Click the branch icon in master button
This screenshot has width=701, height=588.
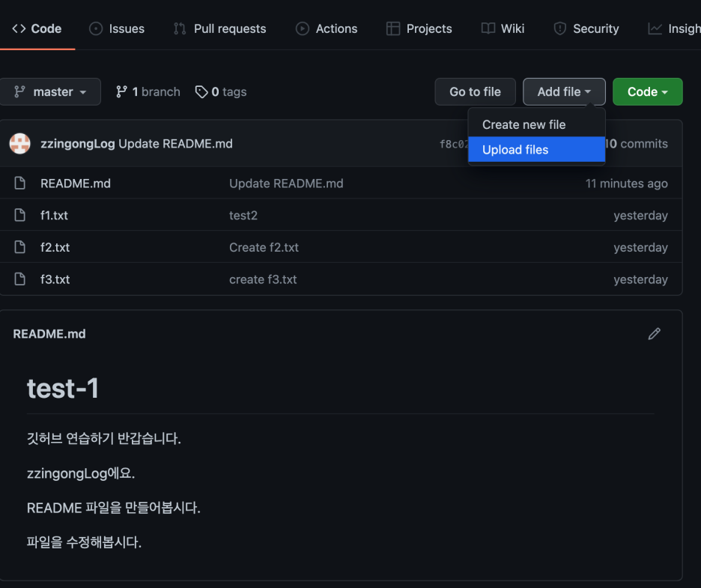19,91
